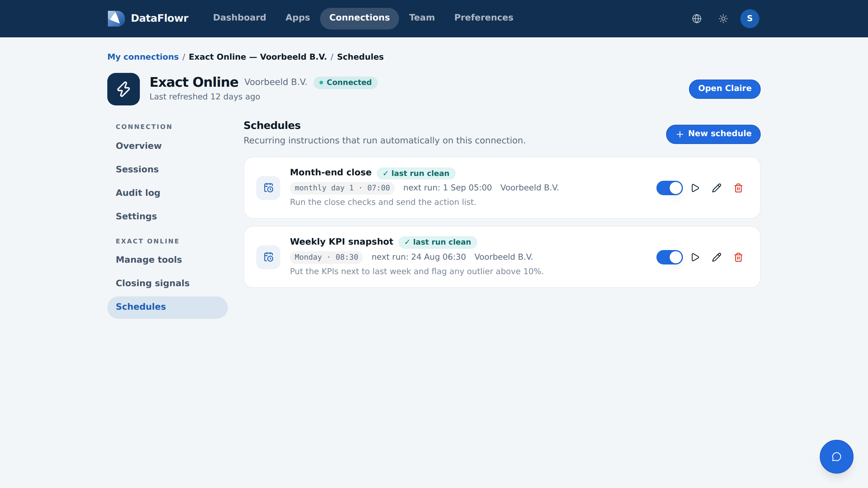Click the Connected status badge

345,83
